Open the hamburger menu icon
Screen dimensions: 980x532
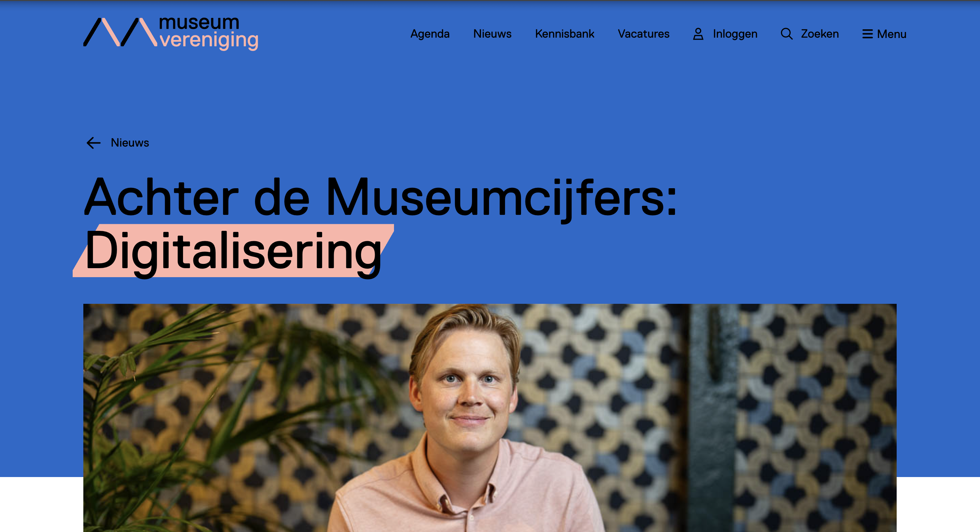point(867,34)
